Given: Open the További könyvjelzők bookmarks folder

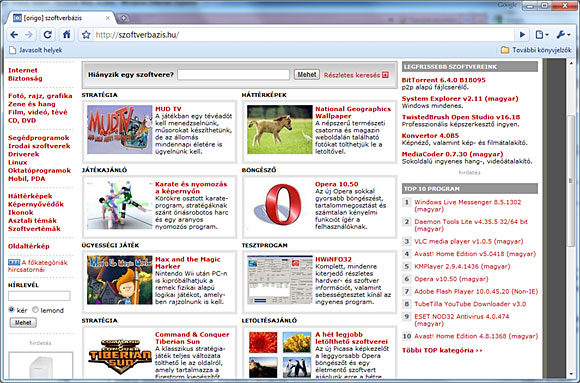Looking at the screenshot, I should (536, 50).
